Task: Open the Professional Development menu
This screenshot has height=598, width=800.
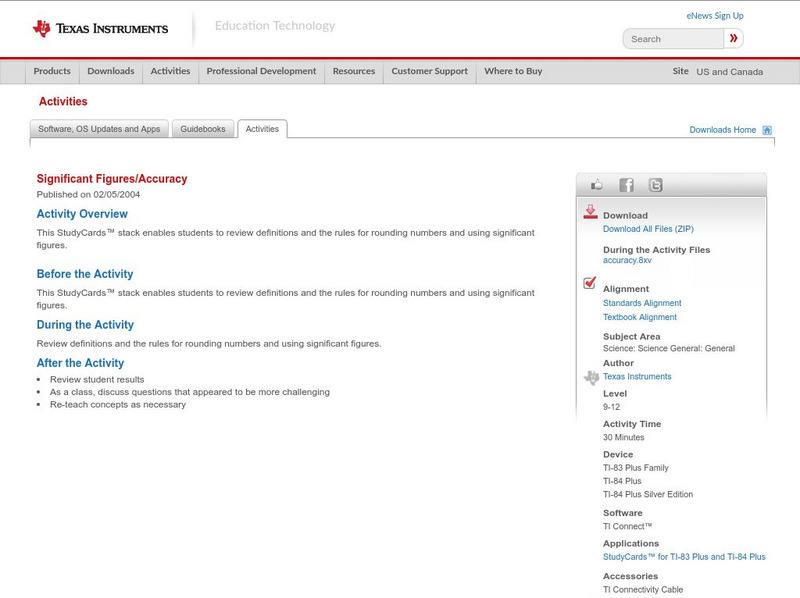Action: pos(261,71)
